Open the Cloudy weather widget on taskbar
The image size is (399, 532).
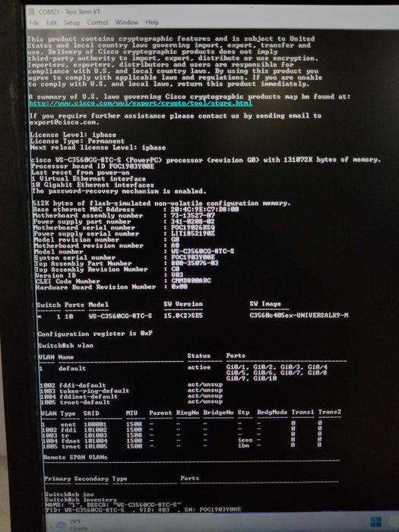click(71, 524)
